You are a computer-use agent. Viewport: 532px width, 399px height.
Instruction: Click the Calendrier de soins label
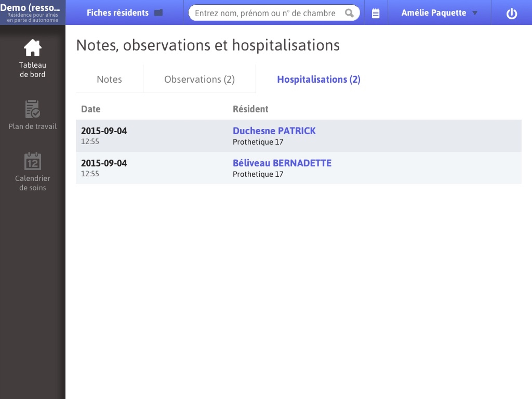click(x=33, y=183)
